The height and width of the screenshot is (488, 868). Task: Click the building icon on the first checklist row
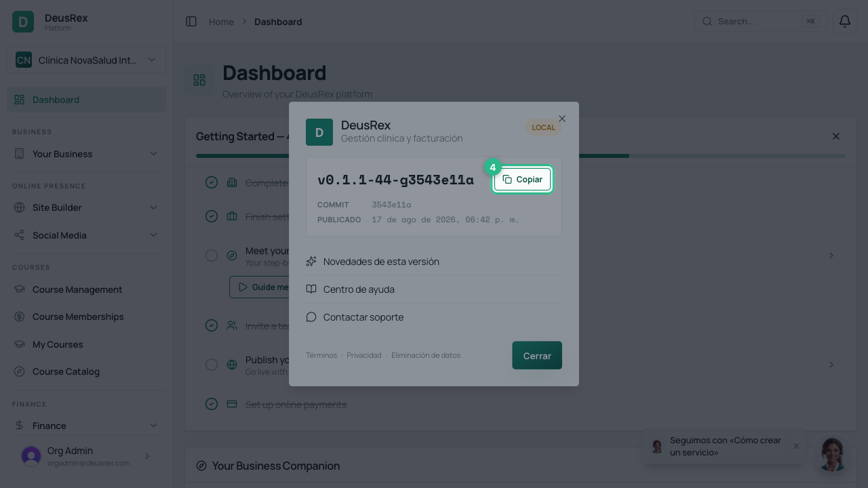232,182
